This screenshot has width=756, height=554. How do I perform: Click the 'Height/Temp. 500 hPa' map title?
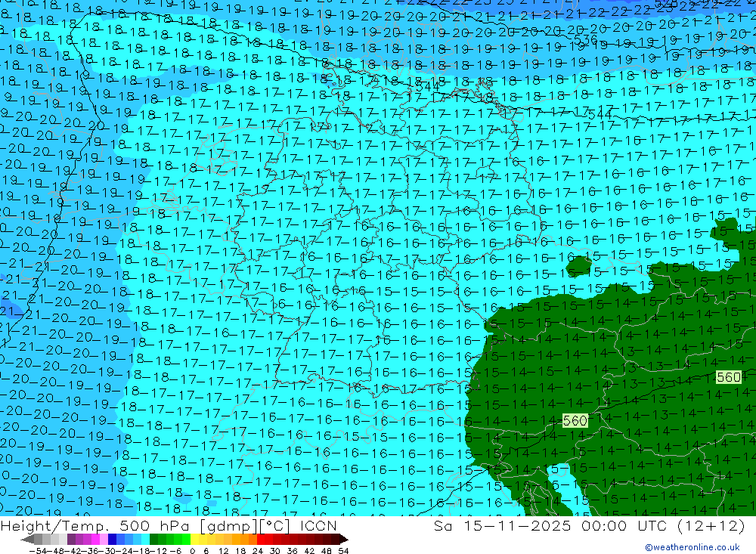[97, 525]
